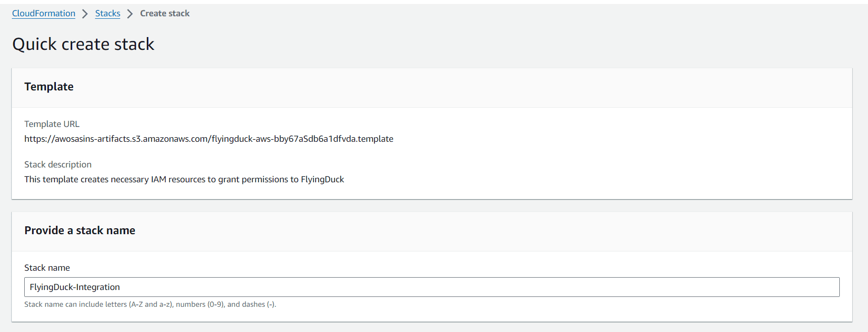Click the Template URL label

pos(52,124)
